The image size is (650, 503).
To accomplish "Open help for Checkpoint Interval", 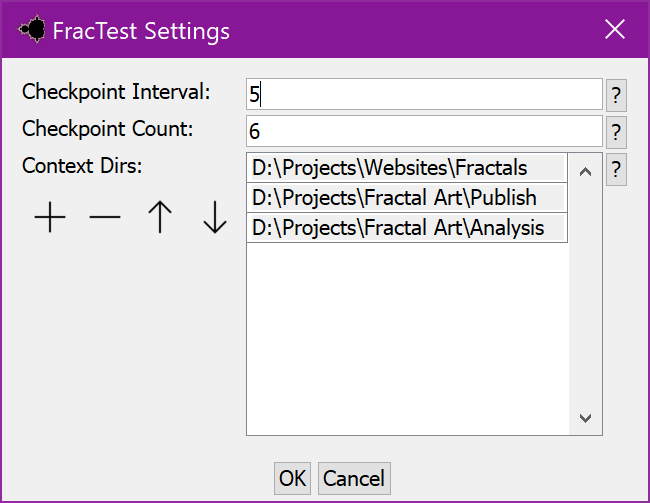I will point(616,95).
